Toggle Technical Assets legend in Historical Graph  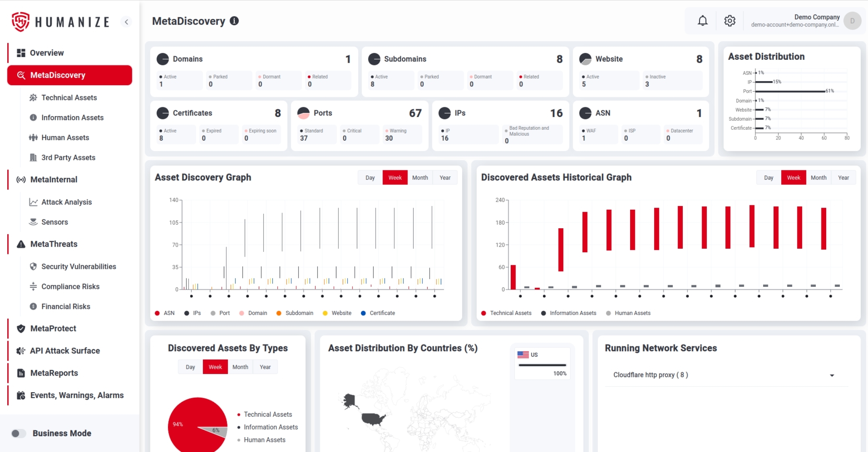point(506,313)
